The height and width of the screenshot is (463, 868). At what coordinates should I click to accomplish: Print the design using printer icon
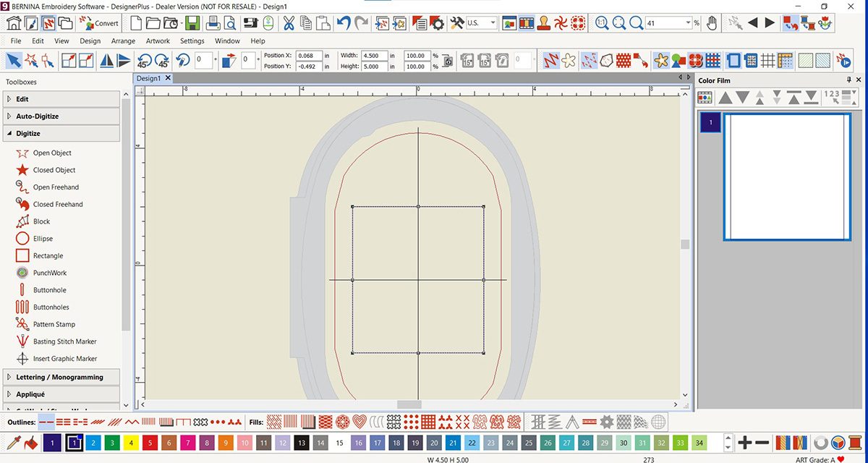click(213, 23)
